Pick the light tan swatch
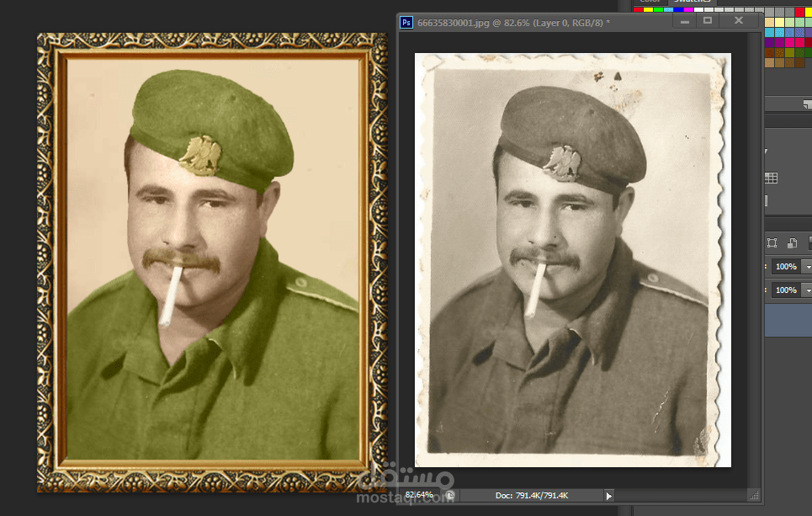Viewport: 812px width, 516px height. pyautogui.click(x=770, y=62)
